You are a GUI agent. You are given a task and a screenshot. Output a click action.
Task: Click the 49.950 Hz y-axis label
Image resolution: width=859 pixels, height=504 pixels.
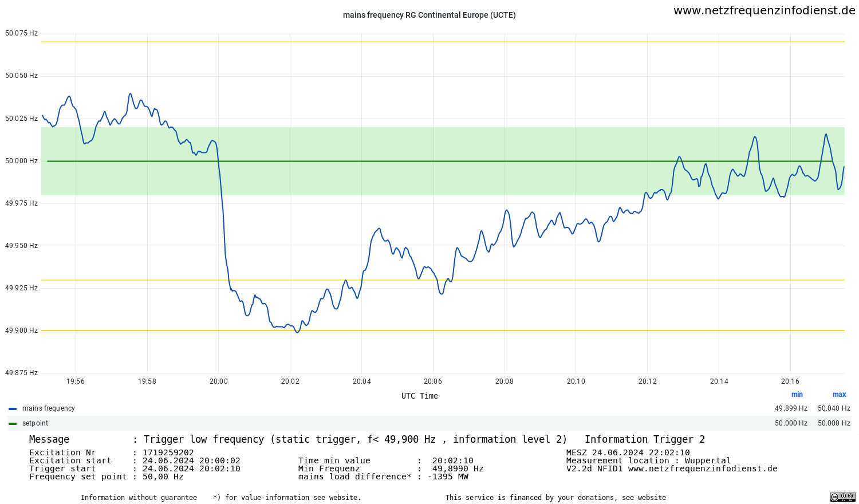(21, 246)
